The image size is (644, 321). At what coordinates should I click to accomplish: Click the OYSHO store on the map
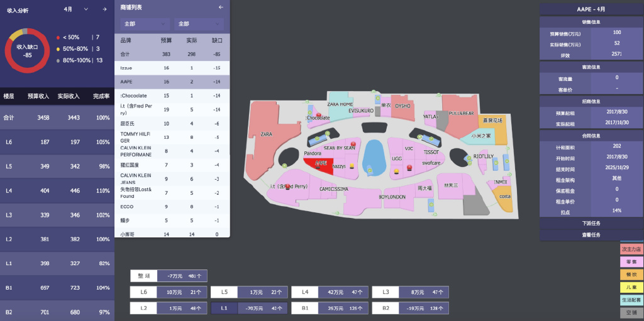coord(402,106)
